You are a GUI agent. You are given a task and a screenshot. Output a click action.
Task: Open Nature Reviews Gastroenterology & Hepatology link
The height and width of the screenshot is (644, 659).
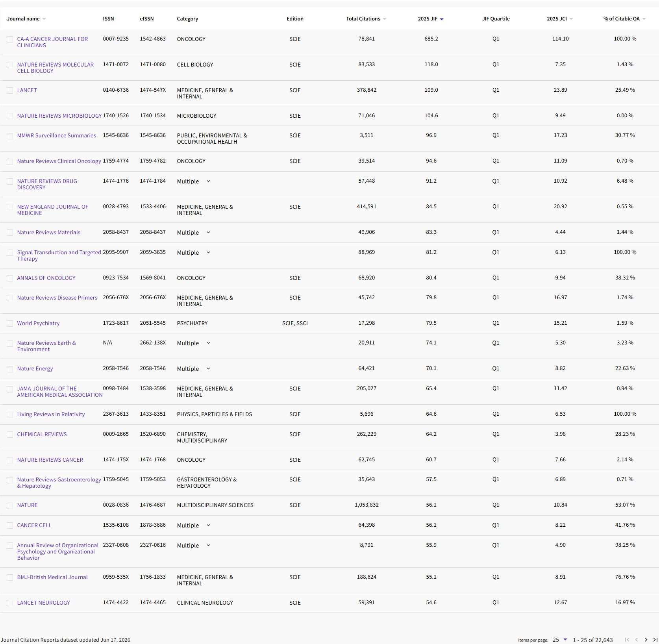(x=59, y=483)
